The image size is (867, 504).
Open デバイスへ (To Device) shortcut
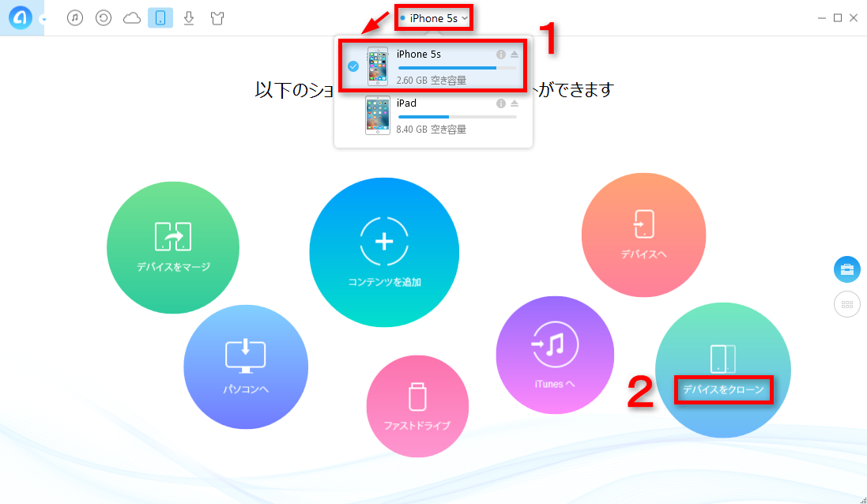pyautogui.click(x=643, y=235)
